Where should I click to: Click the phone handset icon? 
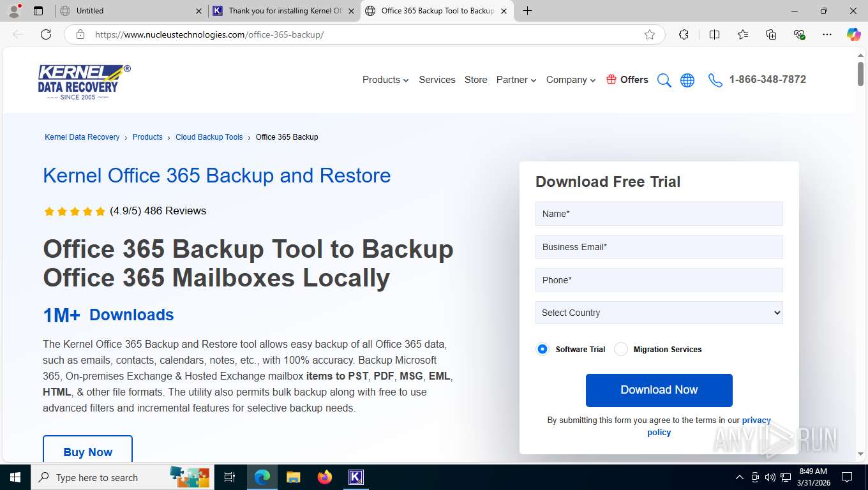coord(715,80)
